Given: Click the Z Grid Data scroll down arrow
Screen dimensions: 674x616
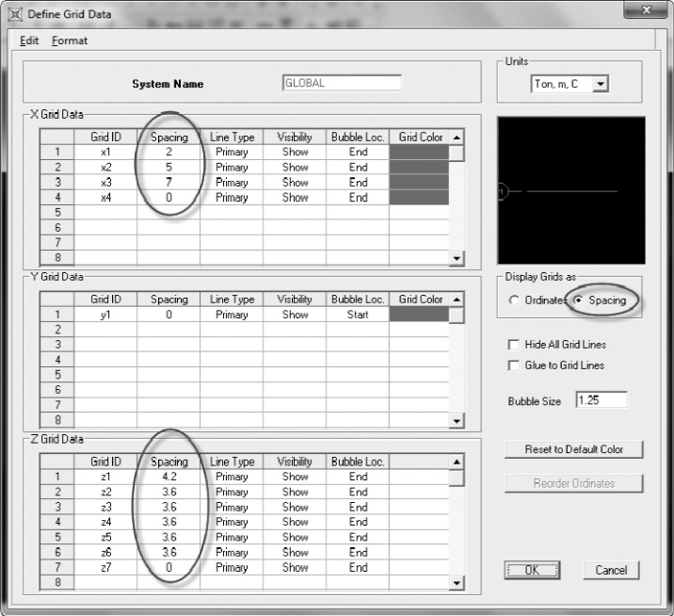Looking at the screenshot, I should point(457,583).
